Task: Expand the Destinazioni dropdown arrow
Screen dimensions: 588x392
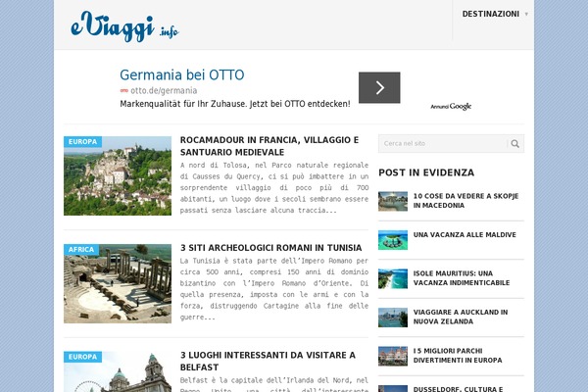Action: pos(526,15)
